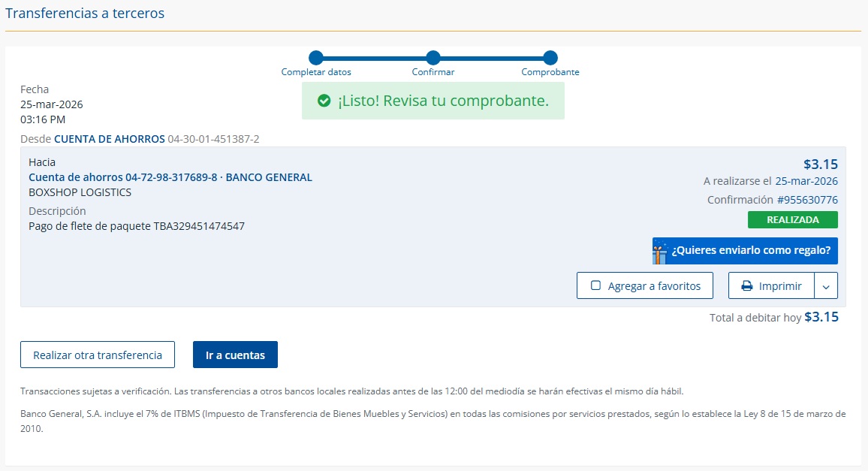The height and width of the screenshot is (471, 868).
Task: Select the Completar datos step label
Action: [316, 72]
